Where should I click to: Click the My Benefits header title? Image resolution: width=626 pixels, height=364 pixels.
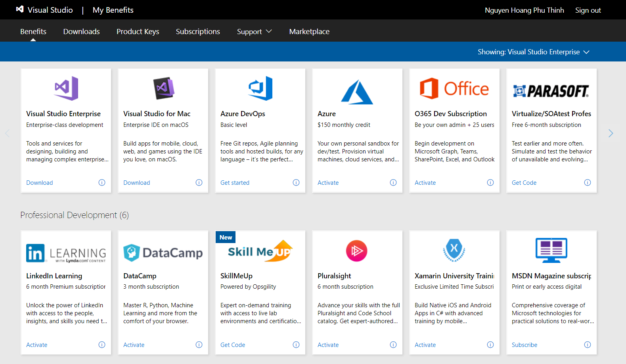click(113, 10)
